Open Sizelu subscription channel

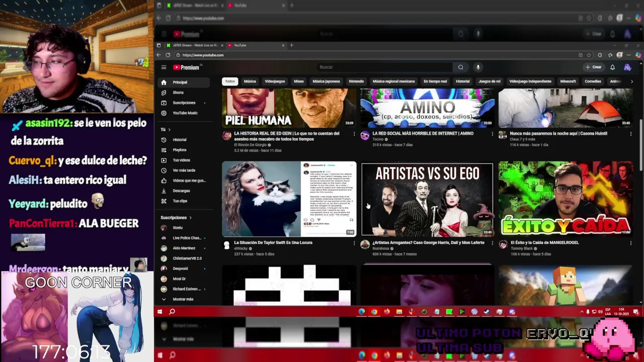tap(183, 228)
